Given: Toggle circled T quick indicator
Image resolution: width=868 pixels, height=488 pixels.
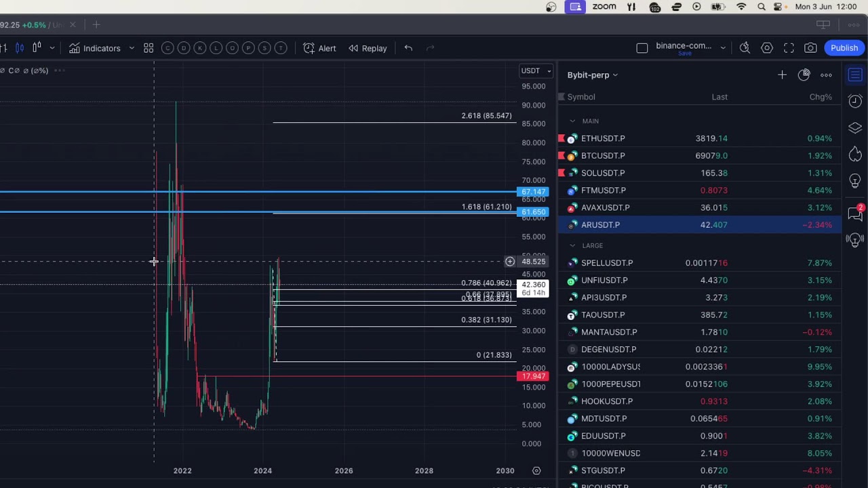Looking at the screenshot, I should click(x=281, y=48).
